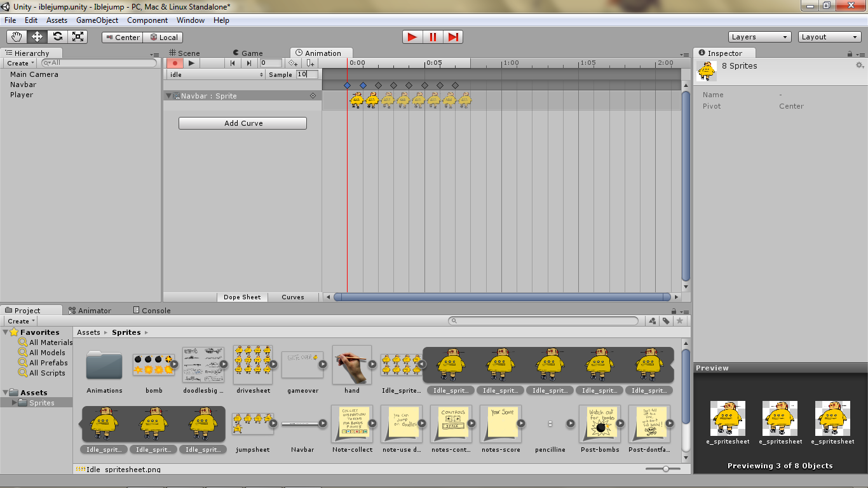Image resolution: width=868 pixels, height=488 pixels.
Task: Open the GameObject menu
Action: pos(98,20)
